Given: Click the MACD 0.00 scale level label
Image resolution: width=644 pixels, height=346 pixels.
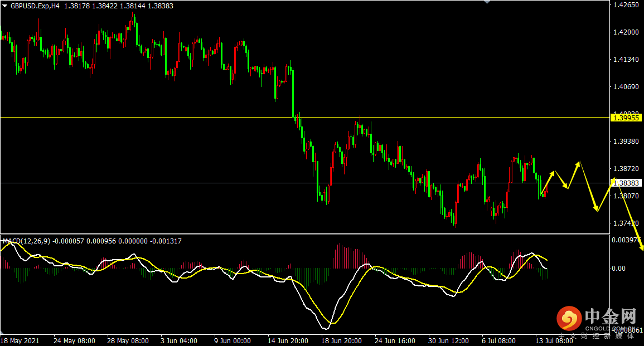Looking at the screenshot, I should (x=620, y=269).
